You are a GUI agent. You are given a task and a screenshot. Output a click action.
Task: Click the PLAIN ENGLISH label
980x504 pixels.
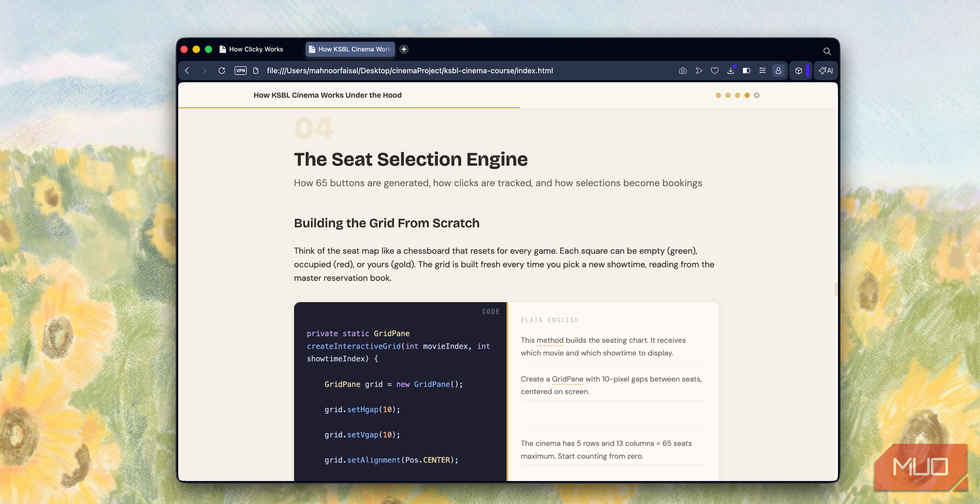point(550,320)
